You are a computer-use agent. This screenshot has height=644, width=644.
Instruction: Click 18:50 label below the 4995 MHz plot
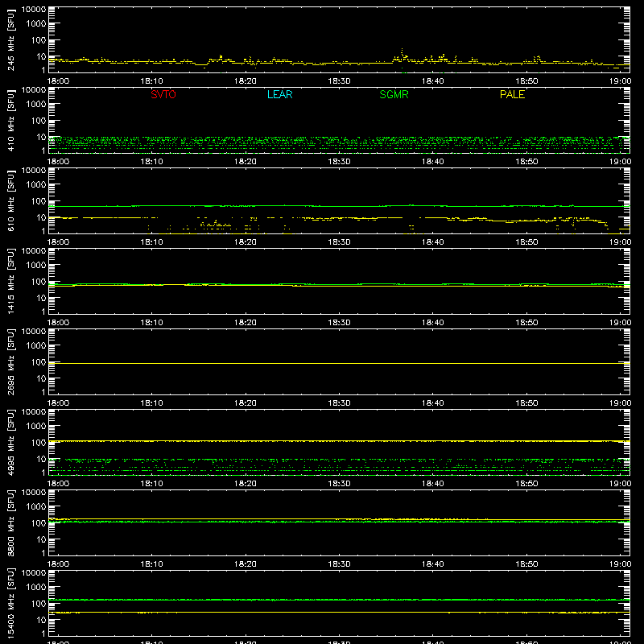pyautogui.click(x=526, y=484)
